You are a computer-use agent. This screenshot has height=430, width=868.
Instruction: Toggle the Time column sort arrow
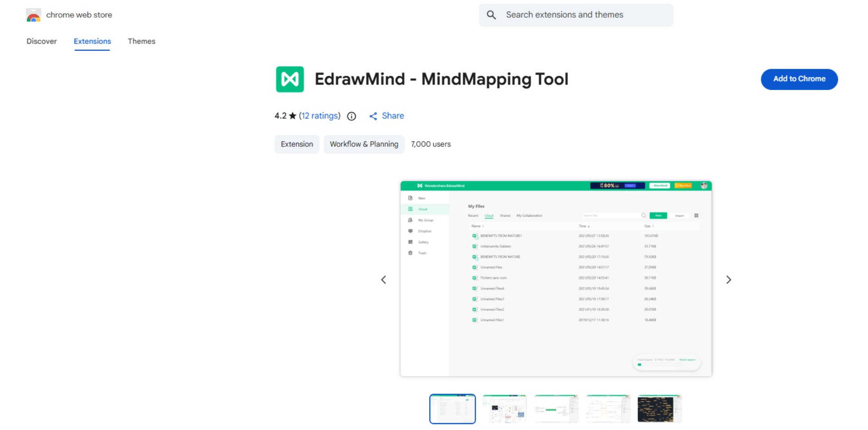click(589, 225)
